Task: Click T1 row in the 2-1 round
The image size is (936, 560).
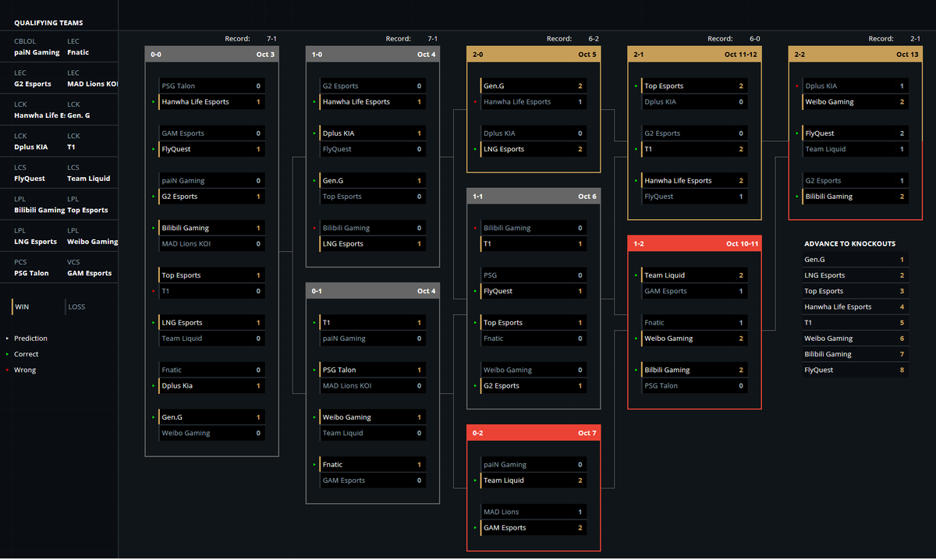Action: 694,149
